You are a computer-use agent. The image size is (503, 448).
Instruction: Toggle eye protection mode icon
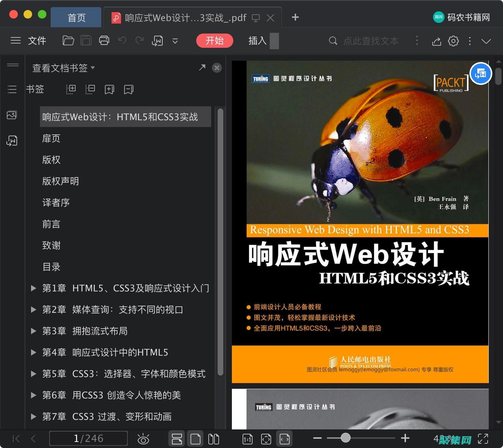(x=143, y=439)
